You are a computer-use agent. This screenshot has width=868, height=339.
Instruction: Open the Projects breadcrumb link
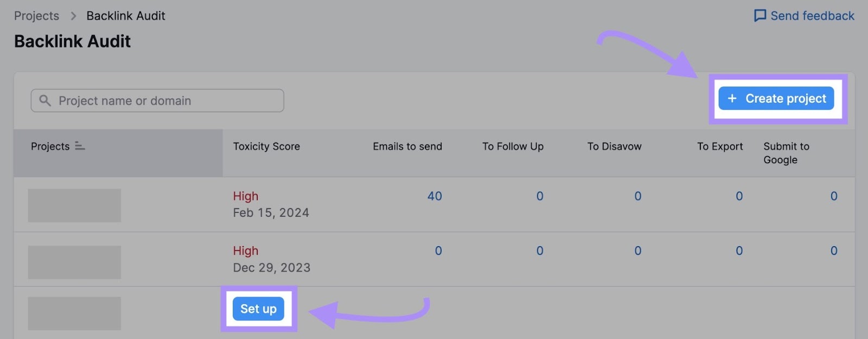click(x=36, y=16)
